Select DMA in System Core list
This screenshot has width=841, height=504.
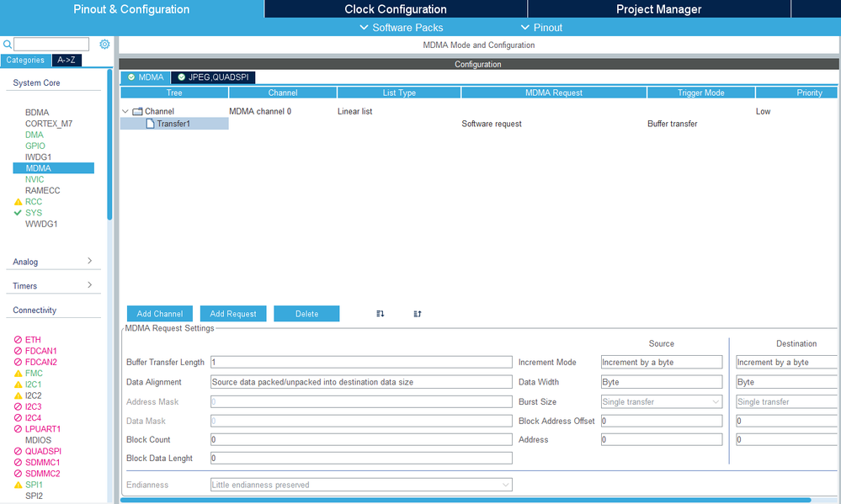35,135
